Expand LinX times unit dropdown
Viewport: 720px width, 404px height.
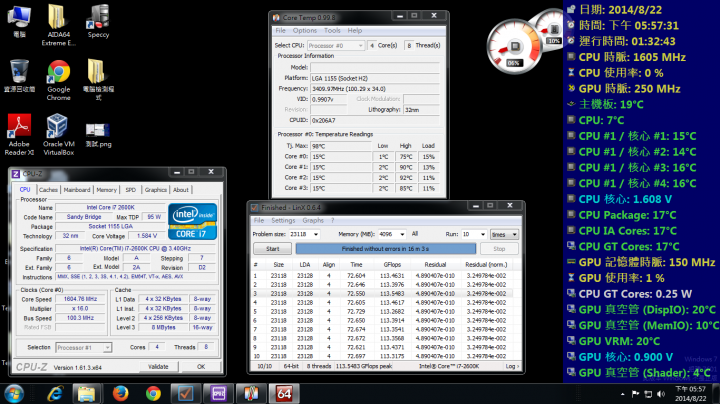(x=504, y=234)
